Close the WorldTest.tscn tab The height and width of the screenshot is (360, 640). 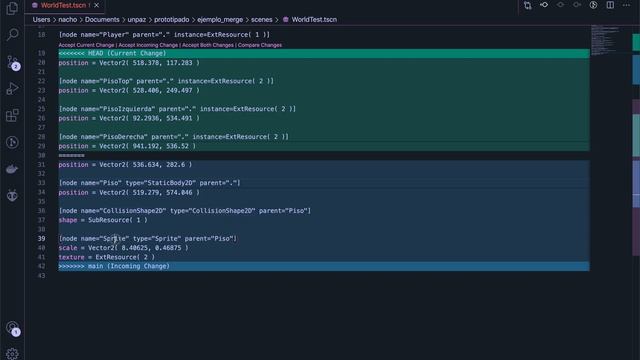pos(96,5)
